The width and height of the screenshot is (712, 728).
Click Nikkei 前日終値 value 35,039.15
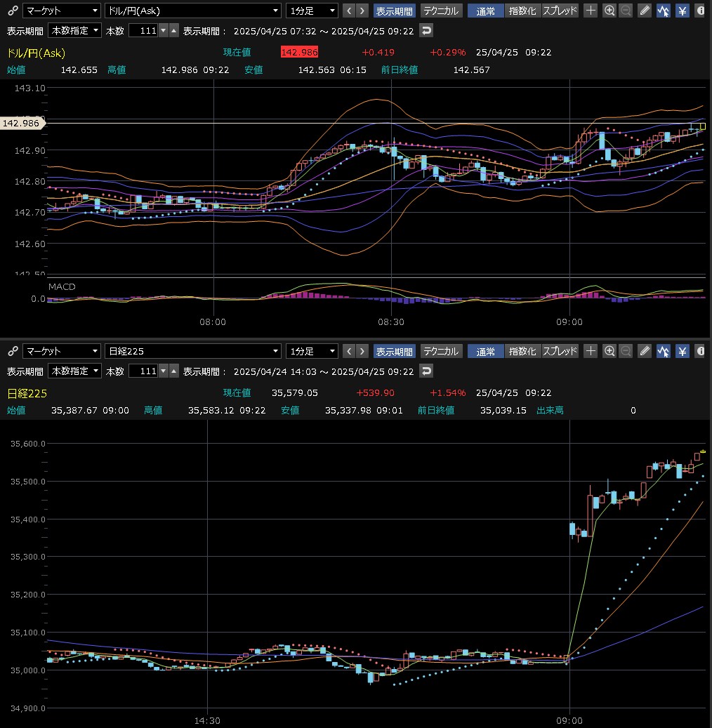[x=503, y=411]
